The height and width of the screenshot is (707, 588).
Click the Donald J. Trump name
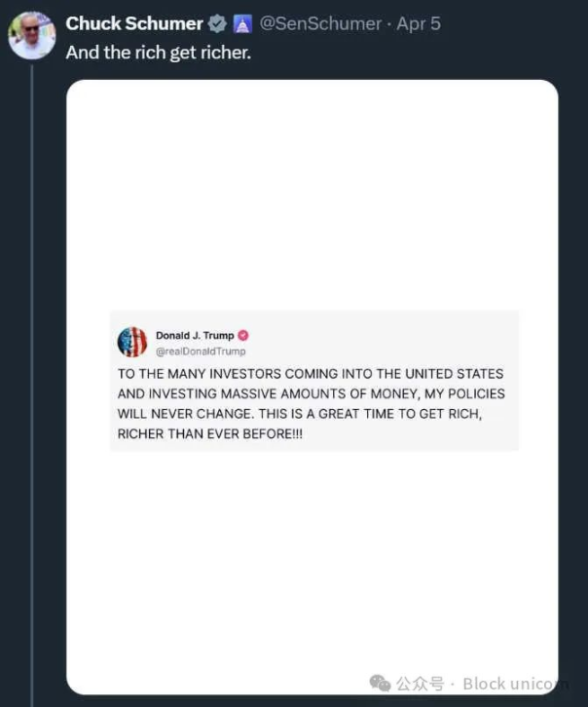(x=195, y=335)
